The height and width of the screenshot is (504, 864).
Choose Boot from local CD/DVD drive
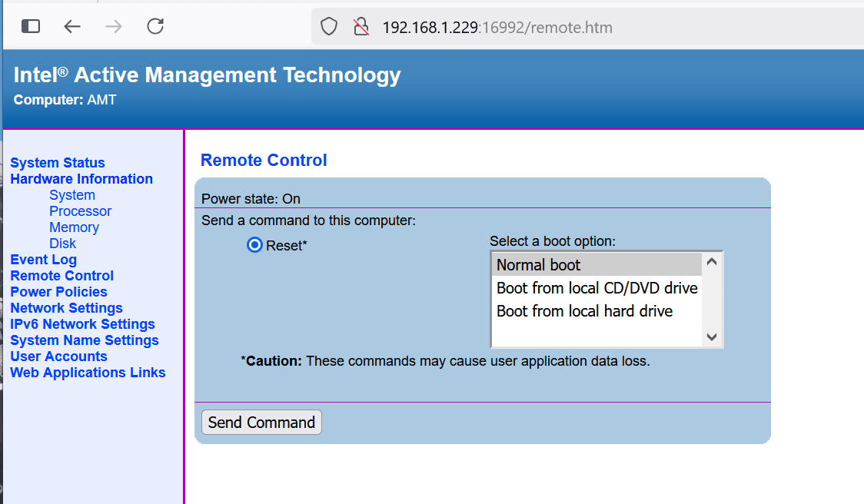point(596,288)
